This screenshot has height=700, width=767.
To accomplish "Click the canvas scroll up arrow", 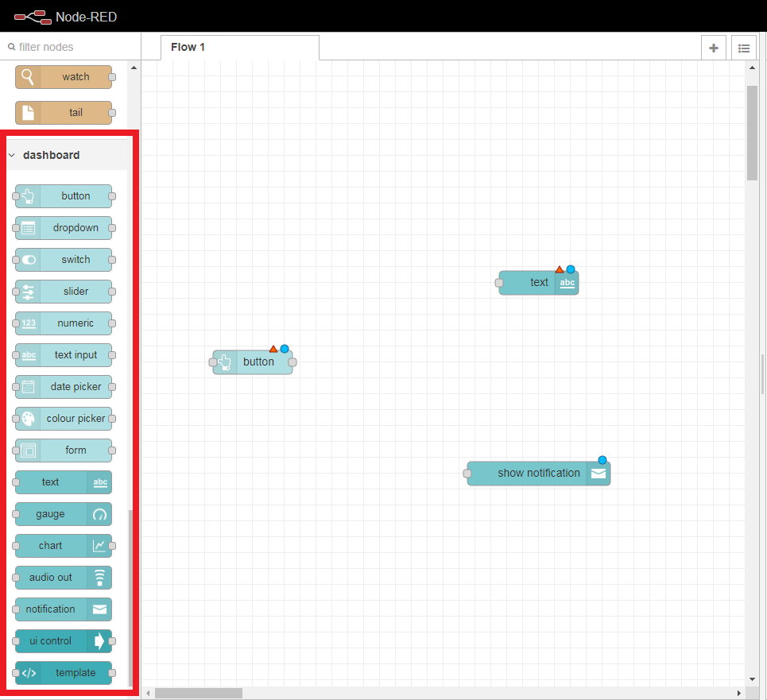I will [752, 68].
